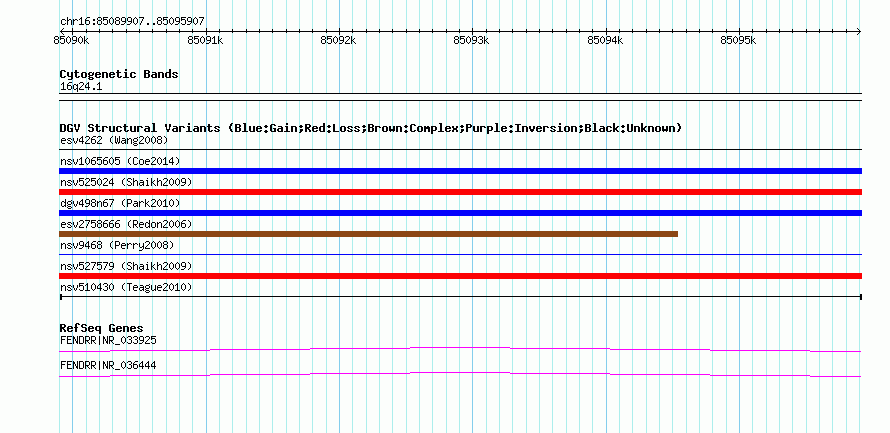Viewport: 890px width, 433px height.
Task: Select the 85090k ruler tick label
Action: (72, 40)
